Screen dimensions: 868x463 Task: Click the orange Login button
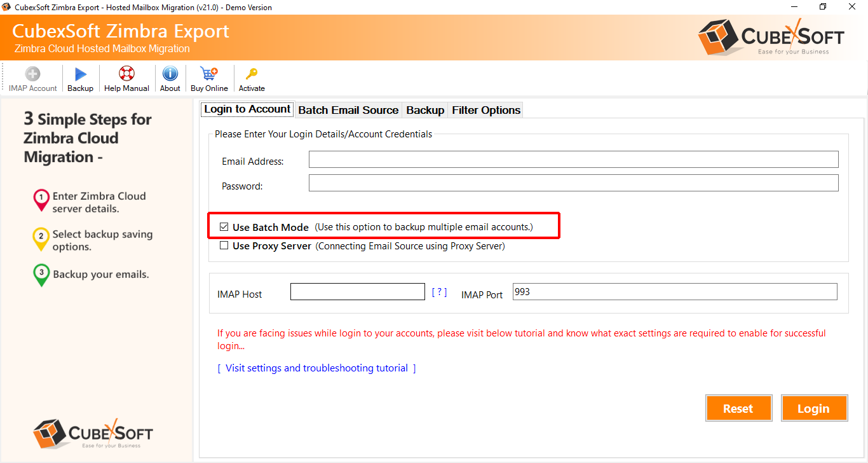point(814,408)
